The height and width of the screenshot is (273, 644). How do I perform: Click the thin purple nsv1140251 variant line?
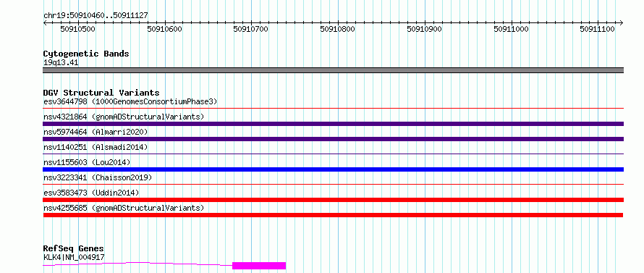pyautogui.click(x=333, y=154)
